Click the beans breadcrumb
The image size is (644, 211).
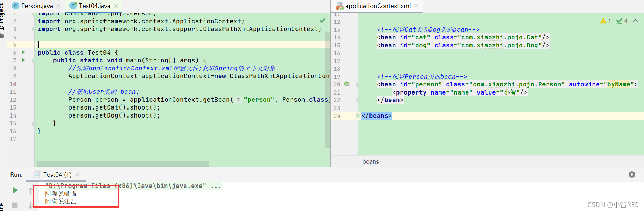371,161
